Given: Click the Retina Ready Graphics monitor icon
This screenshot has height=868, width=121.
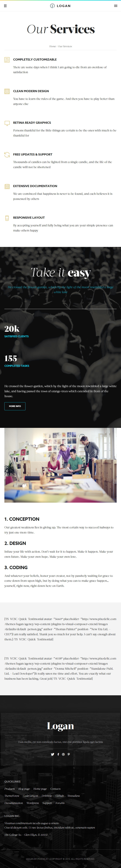Looking at the screenshot, I should point(7,123).
